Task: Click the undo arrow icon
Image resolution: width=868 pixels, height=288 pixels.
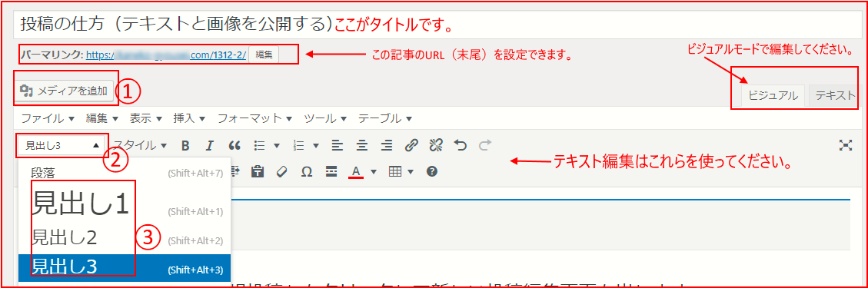Action: (461, 146)
